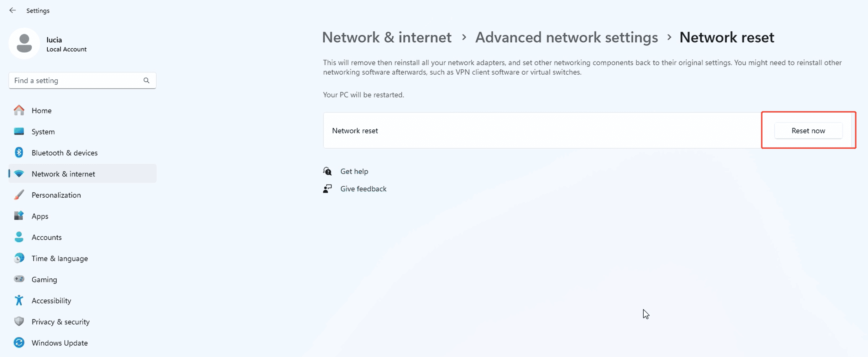
Task: Click the Privacy & security shield icon
Action: [x=19, y=321]
